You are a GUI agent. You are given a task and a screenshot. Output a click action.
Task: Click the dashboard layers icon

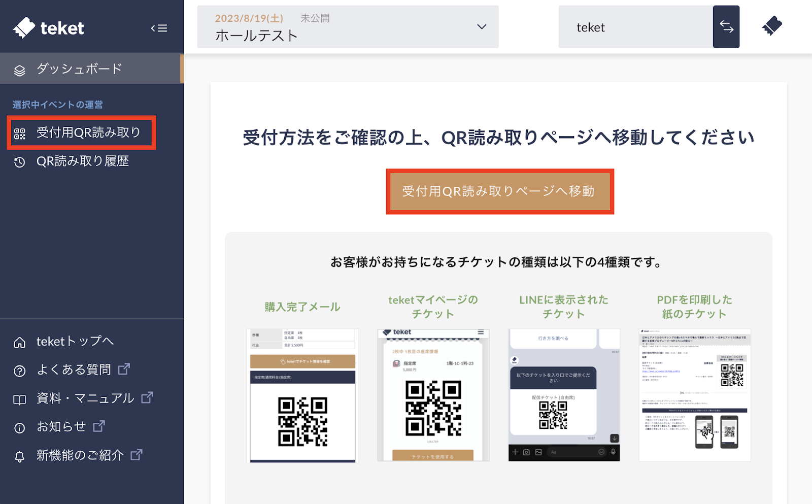click(x=19, y=70)
